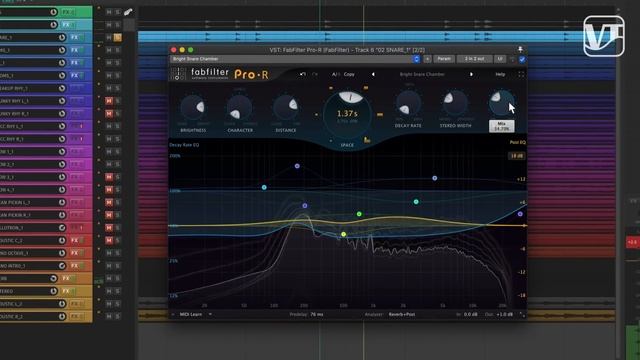Mute the OMS_1 track
640x360 pixels.
pos(109,76)
